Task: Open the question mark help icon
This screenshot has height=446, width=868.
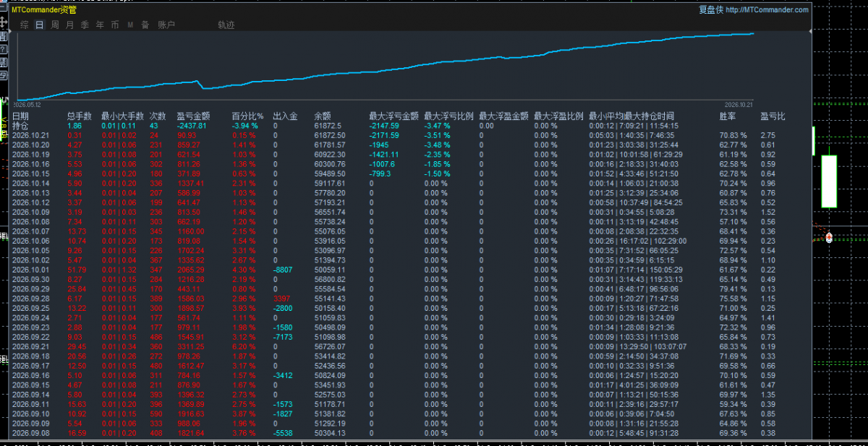Action: click(x=4, y=49)
